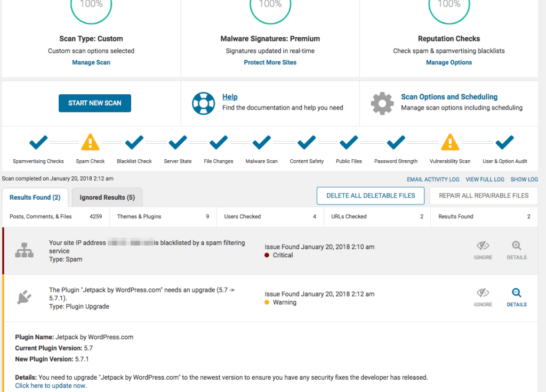546x392 pixels.
Task: Click the User & Option Audit checkmark
Action: (504, 142)
